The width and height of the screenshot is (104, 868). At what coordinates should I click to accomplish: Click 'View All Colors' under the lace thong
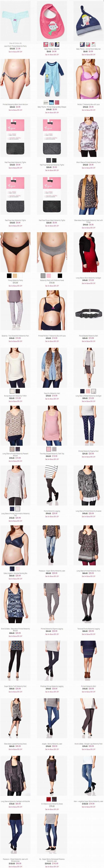[15, 43]
